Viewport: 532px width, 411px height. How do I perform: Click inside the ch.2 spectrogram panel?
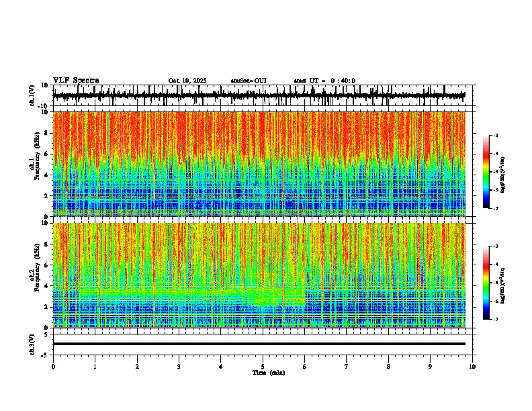pyautogui.click(x=259, y=275)
